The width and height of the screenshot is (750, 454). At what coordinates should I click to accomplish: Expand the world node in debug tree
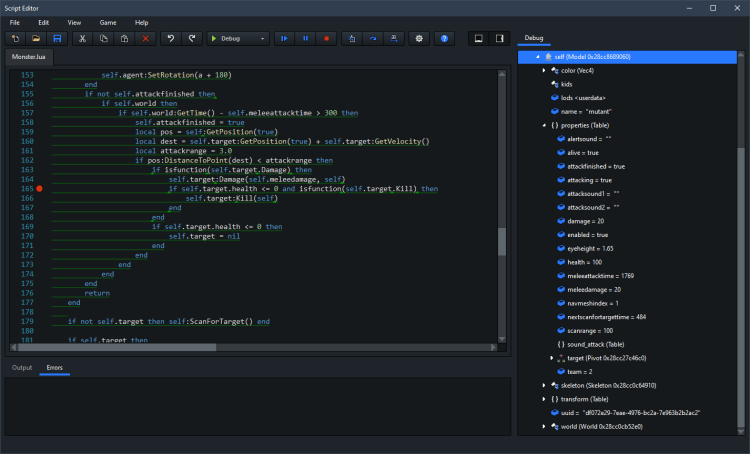click(544, 426)
